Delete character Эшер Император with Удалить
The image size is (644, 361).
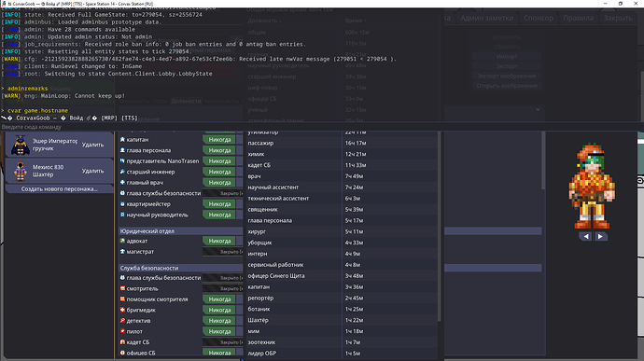[92, 145]
